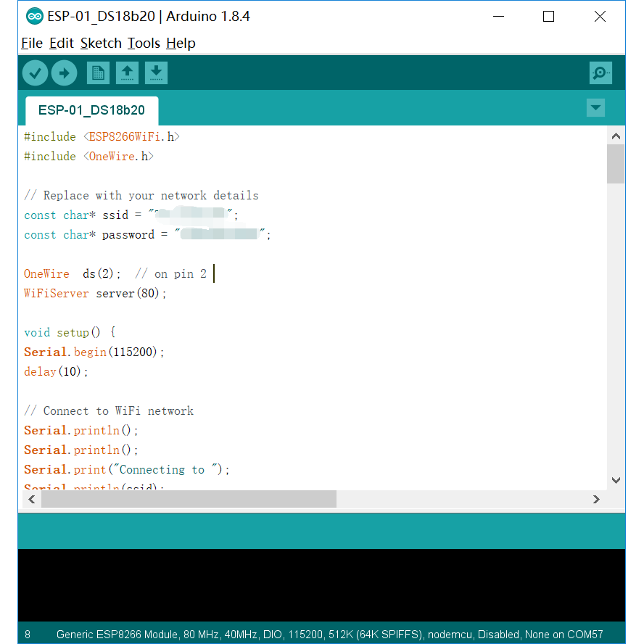Click the vertical scrollbar up arrow
Screen dimensions: 644x644
click(x=616, y=136)
